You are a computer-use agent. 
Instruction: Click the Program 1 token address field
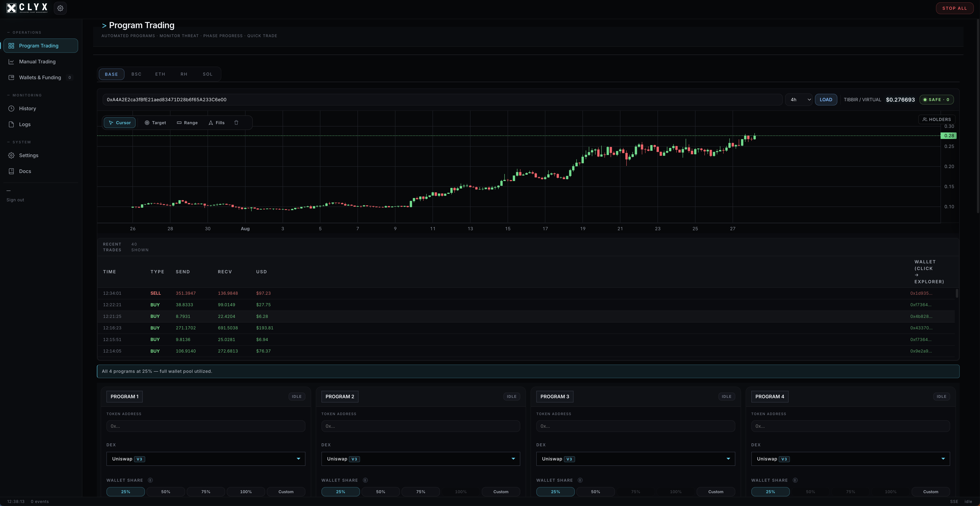(x=206, y=426)
